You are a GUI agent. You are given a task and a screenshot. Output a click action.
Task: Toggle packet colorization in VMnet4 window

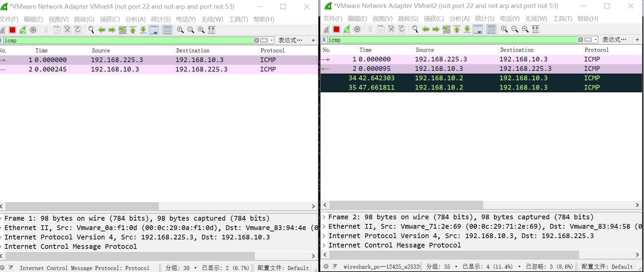pos(167,30)
